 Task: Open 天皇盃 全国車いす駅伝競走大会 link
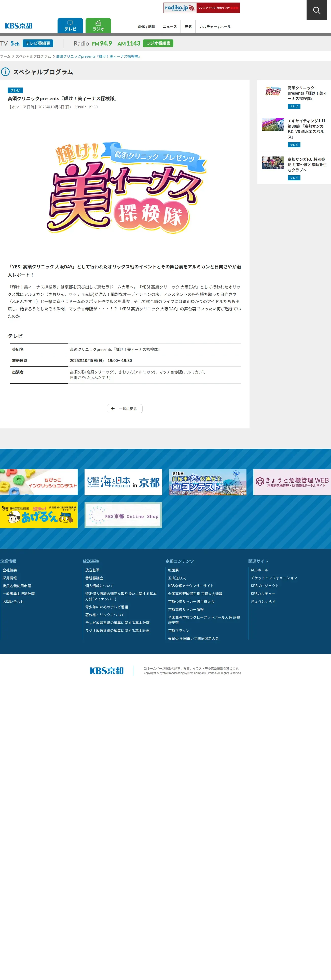tap(194, 639)
